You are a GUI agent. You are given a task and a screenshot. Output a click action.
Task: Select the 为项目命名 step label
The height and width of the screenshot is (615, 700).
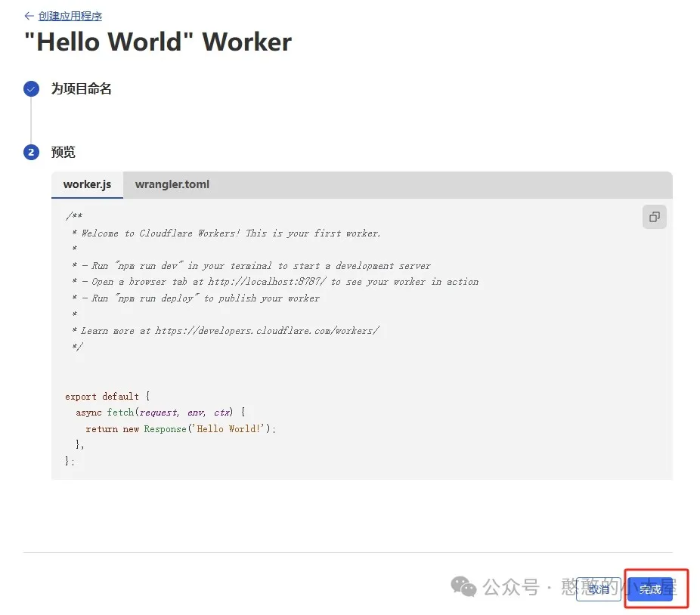tap(82, 89)
